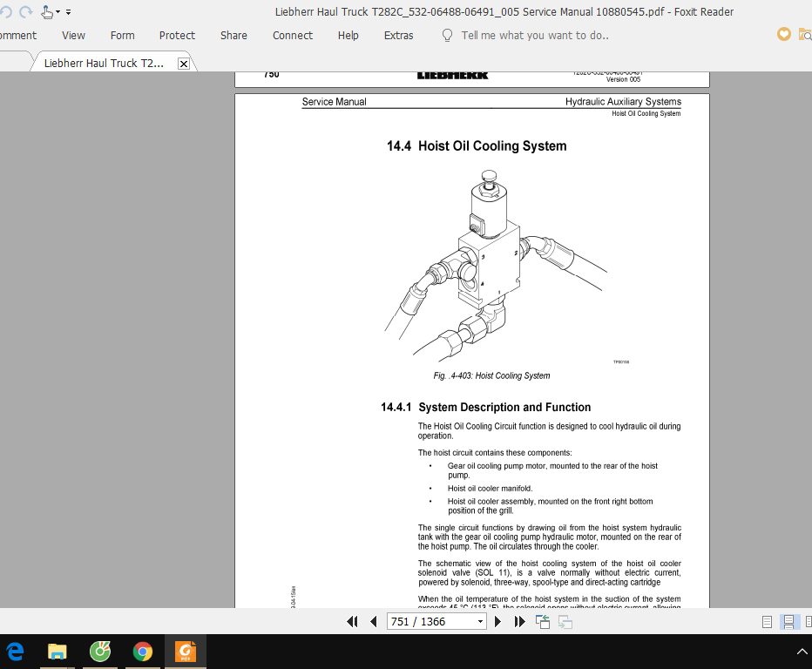This screenshot has width=812, height=669.
Task: Expand the system tray hidden icons
Action: point(802,651)
